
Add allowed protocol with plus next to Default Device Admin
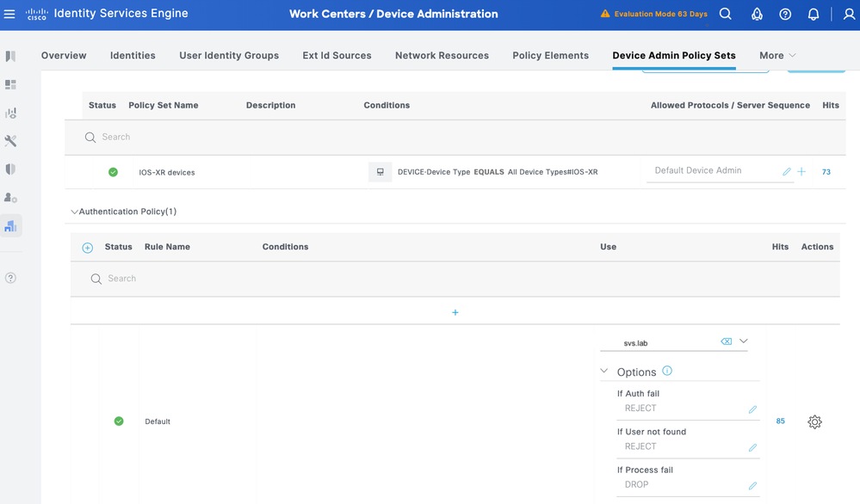tap(801, 171)
